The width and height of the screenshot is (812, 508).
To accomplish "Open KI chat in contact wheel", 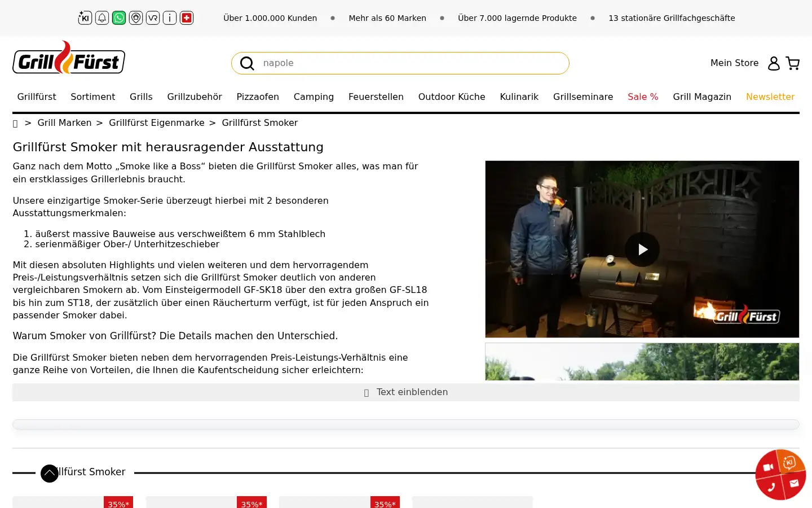I will (789, 463).
